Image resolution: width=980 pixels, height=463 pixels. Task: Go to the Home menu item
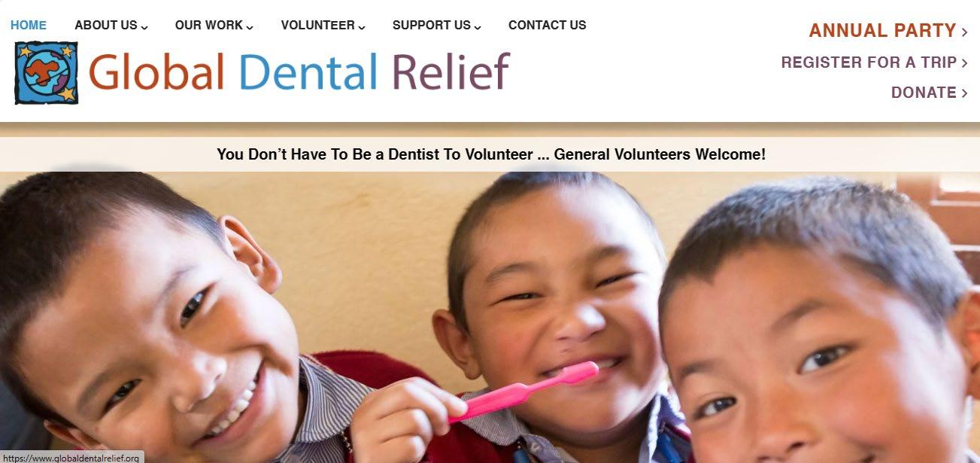[29, 25]
